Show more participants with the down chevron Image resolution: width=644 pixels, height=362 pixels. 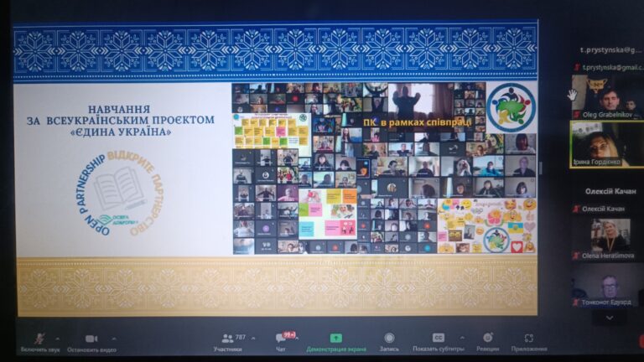pos(610,318)
